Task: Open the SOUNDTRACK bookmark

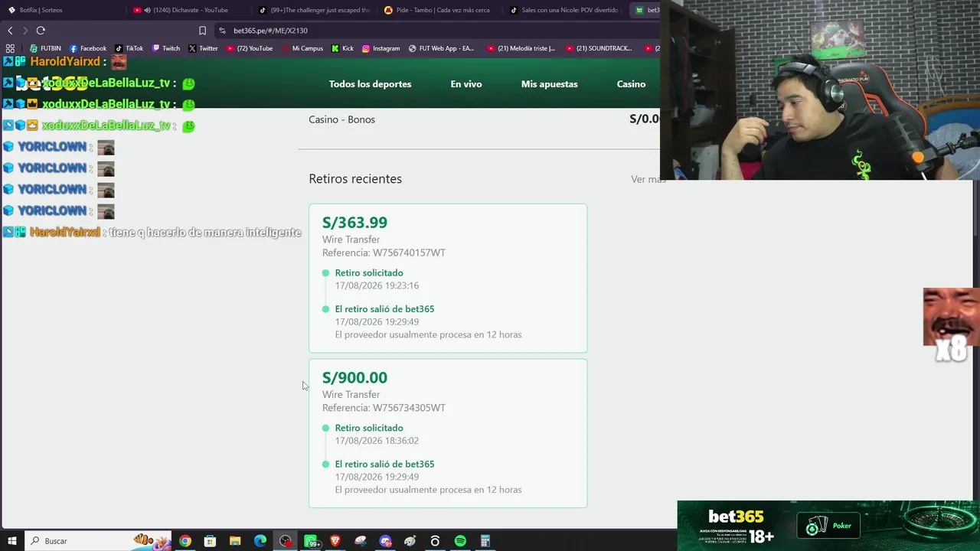Action: click(599, 48)
